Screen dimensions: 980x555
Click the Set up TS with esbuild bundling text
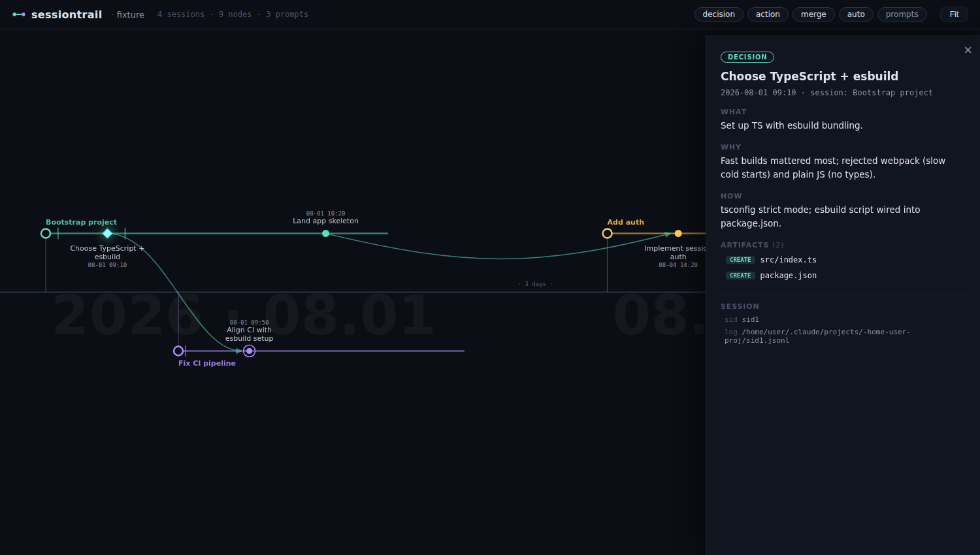pyautogui.click(x=791, y=125)
